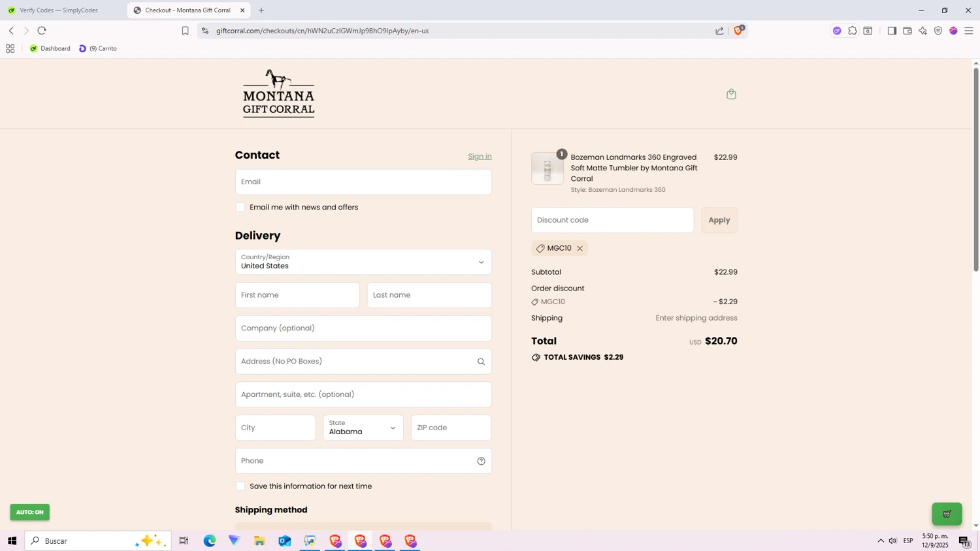Launch Microsoft Edge from taskbar
The height and width of the screenshot is (551, 980).
[x=210, y=541]
